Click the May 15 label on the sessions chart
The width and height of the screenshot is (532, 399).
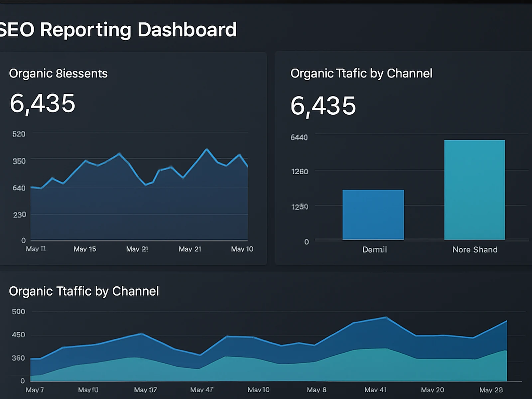85,249
